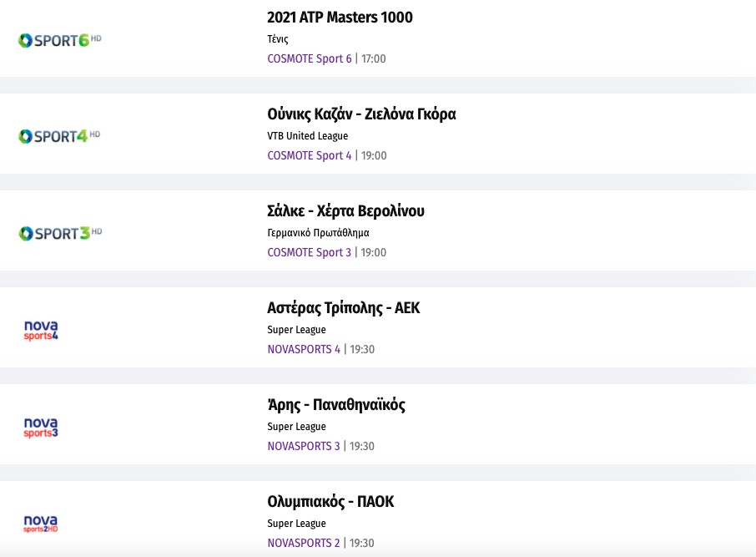Open the Σάλκε - Χέρτα Βερολίνου match
756x557 pixels.
point(345,211)
